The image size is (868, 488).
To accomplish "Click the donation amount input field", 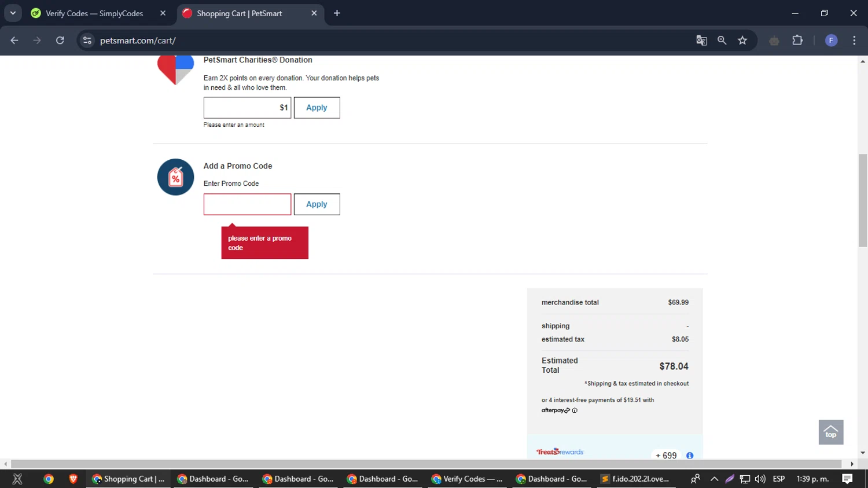I will pos(247,108).
